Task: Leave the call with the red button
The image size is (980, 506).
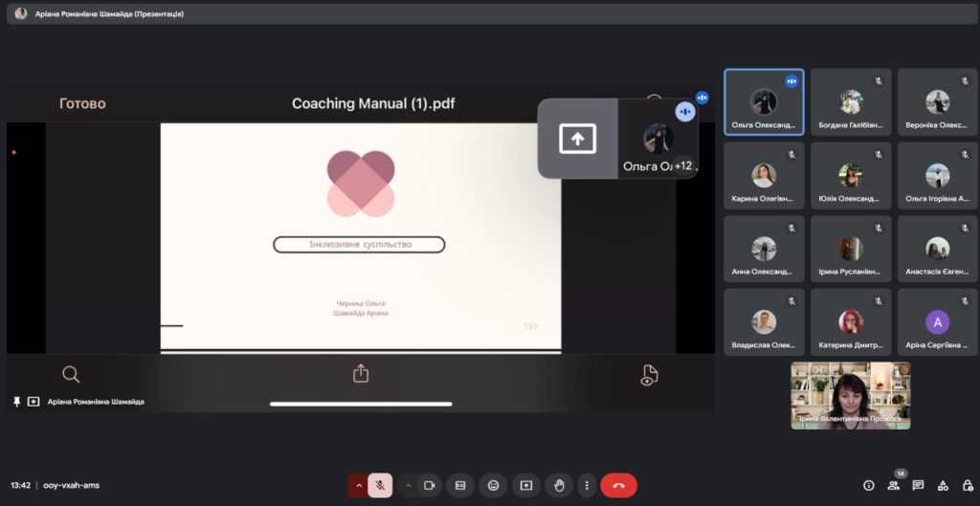Action: click(x=618, y=485)
